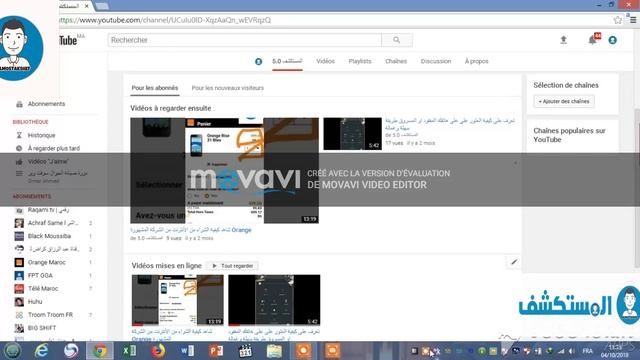Click the Tout regarder button
640x360 pixels.
click(x=232, y=266)
